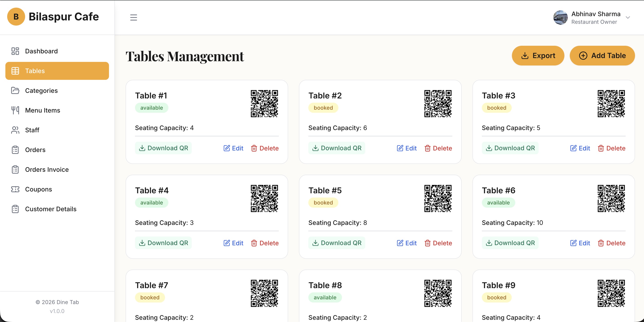Viewport: 644px width, 322px height.
Task: Delete Table #3
Action: pos(611,148)
